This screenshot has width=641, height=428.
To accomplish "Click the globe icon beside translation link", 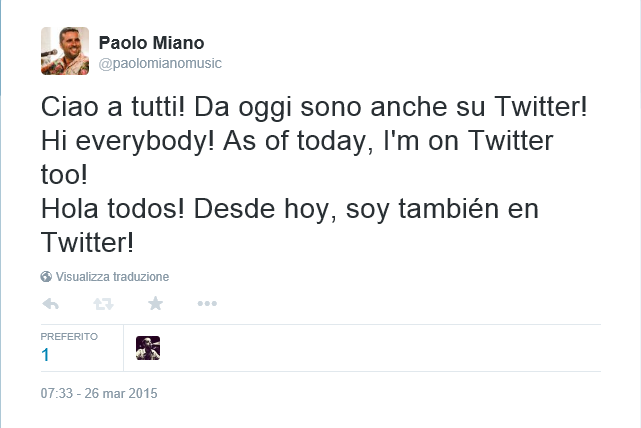I will point(46,277).
